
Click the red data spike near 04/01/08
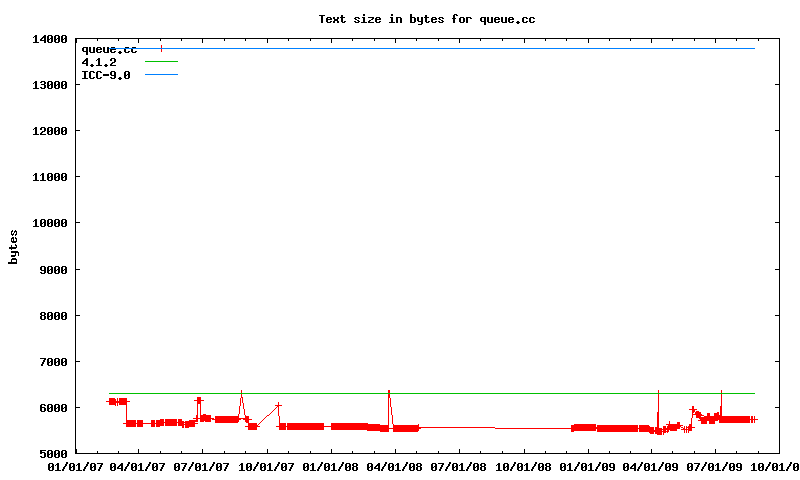point(389,392)
